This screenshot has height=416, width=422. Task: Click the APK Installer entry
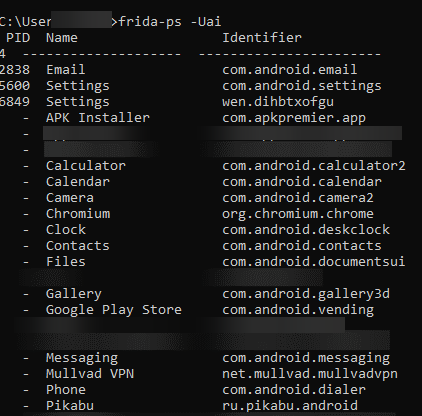click(x=98, y=118)
